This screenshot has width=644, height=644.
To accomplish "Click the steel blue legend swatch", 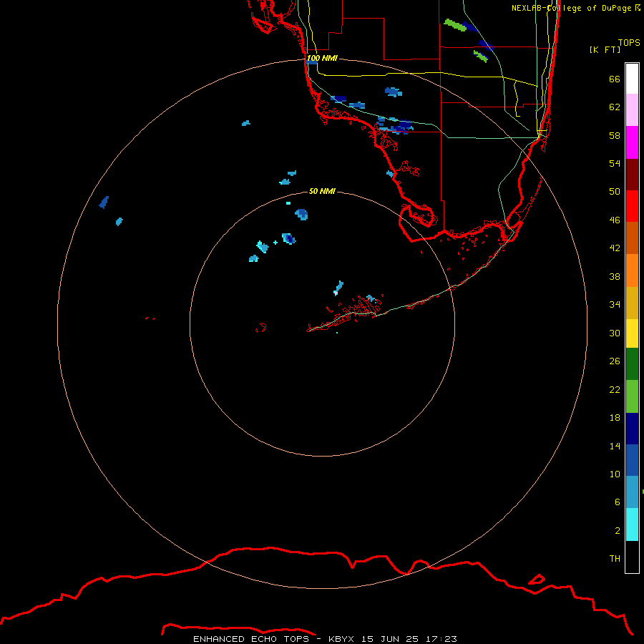I will (x=632, y=492).
